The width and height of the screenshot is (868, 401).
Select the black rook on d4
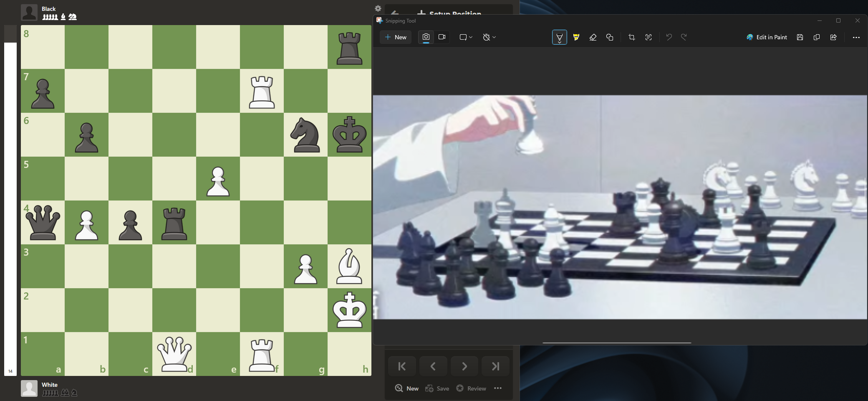174,223
